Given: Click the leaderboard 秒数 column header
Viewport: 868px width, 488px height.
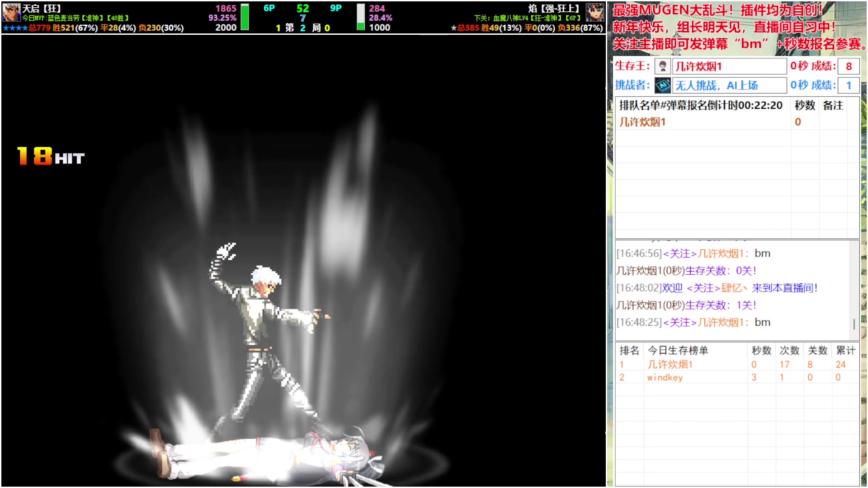Looking at the screenshot, I should [x=761, y=351].
